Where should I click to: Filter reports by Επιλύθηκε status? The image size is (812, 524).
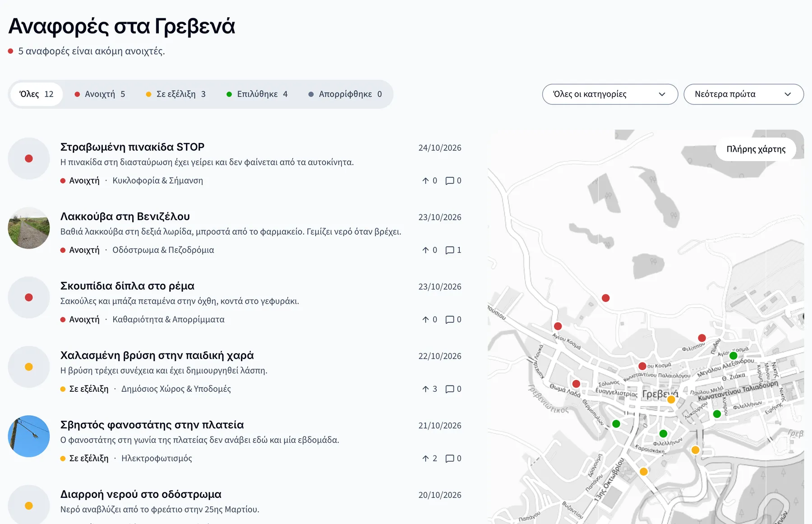point(257,94)
